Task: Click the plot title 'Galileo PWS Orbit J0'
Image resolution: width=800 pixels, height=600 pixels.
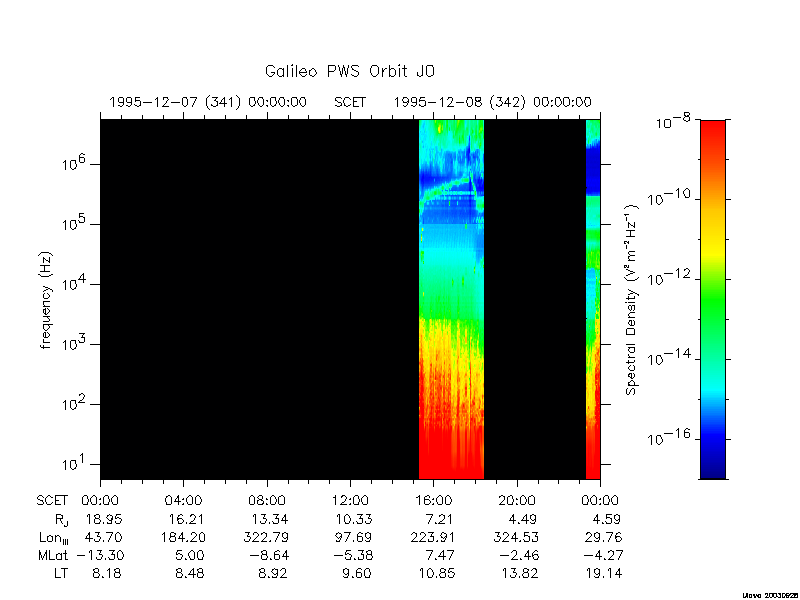Action: 350,71
